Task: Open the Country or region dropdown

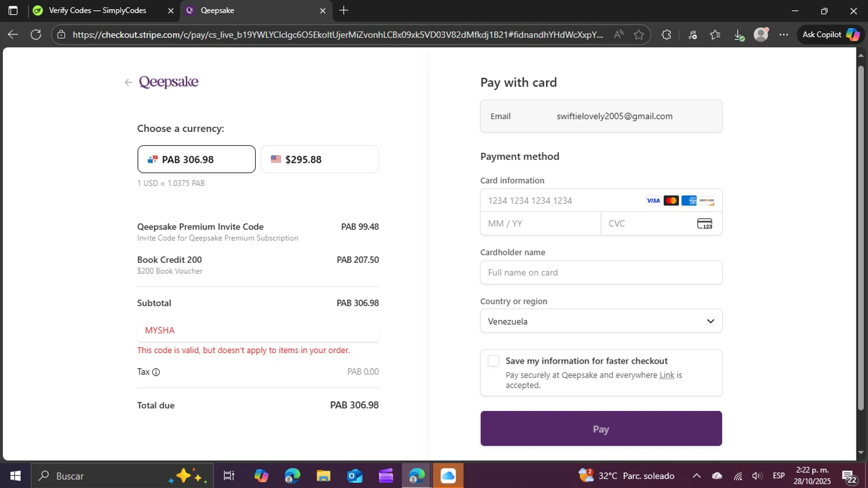Action: [601, 321]
